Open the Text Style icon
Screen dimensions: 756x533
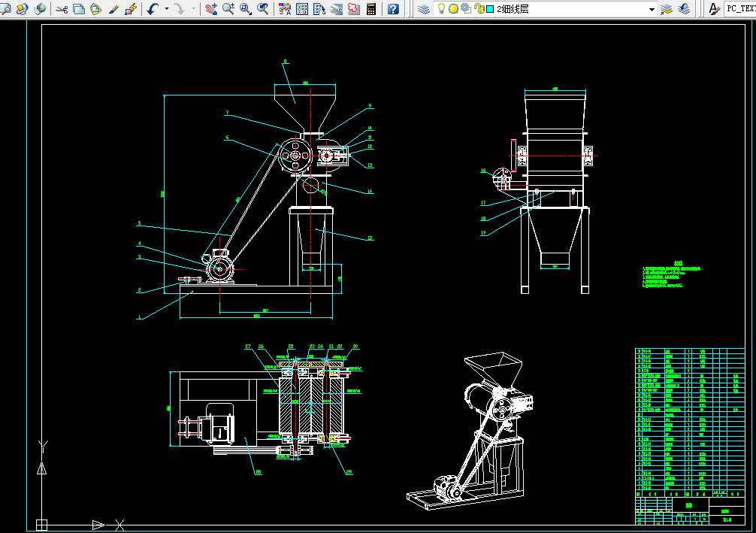pos(714,9)
